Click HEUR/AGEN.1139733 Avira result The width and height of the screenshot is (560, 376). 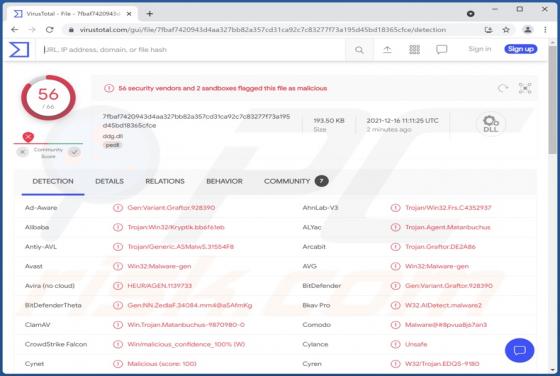pos(159,286)
